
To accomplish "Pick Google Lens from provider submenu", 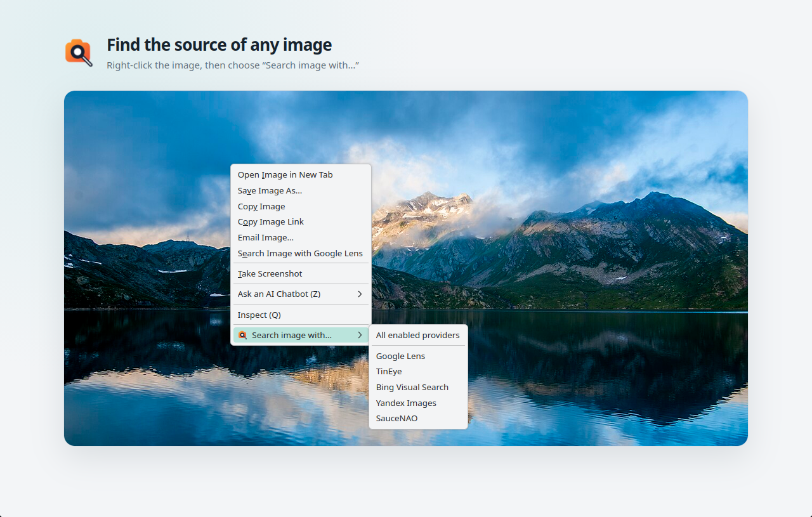I will (418, 356).
